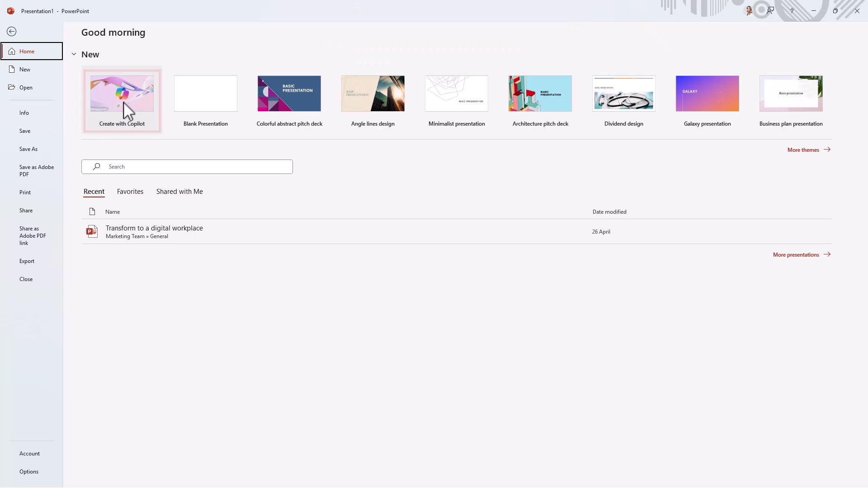Sort by the Date modified column header

609,211
